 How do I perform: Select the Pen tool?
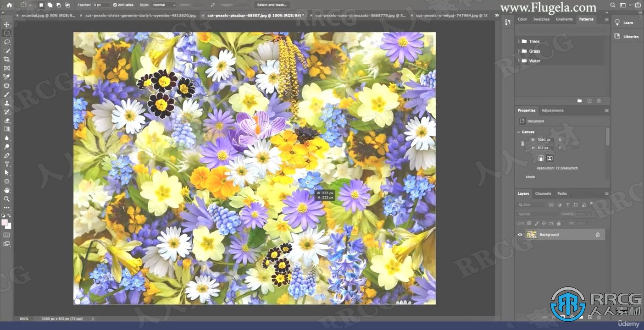pyautogui.click(x=6, y=155)
